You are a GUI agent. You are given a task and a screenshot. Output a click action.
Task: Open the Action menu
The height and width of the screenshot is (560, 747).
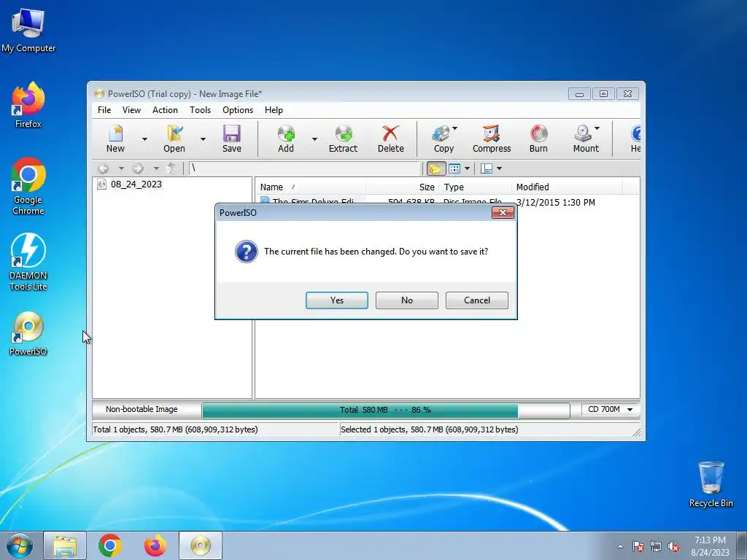pos(165,110)
